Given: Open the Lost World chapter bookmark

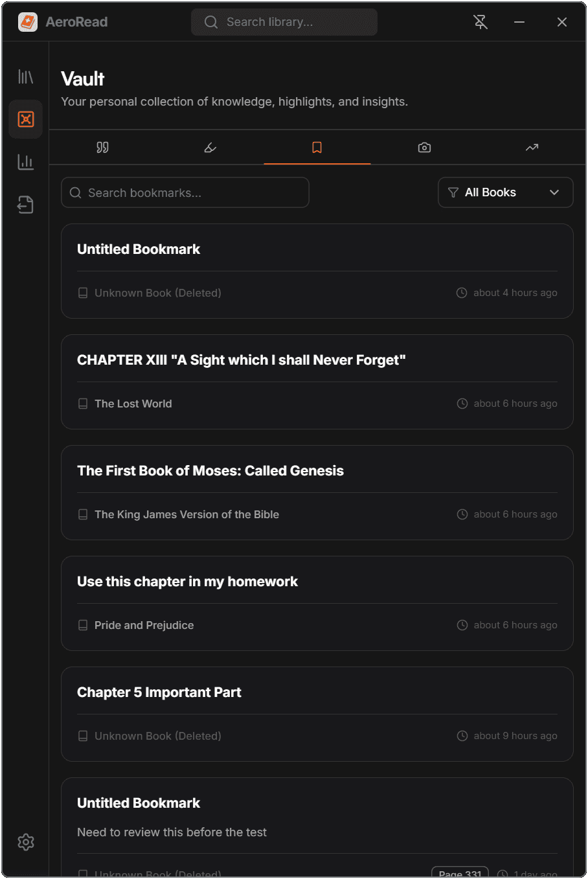Looking at the screenshot, I should [x=317, y=382].
